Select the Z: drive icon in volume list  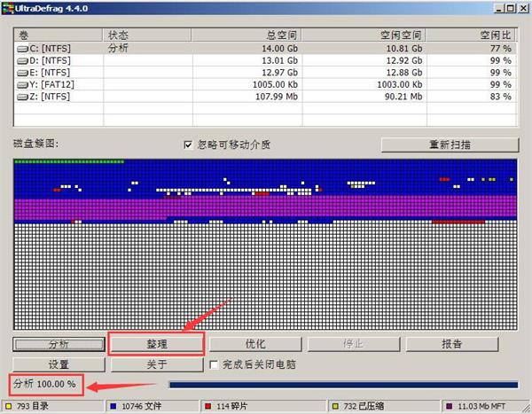[22, 97]
